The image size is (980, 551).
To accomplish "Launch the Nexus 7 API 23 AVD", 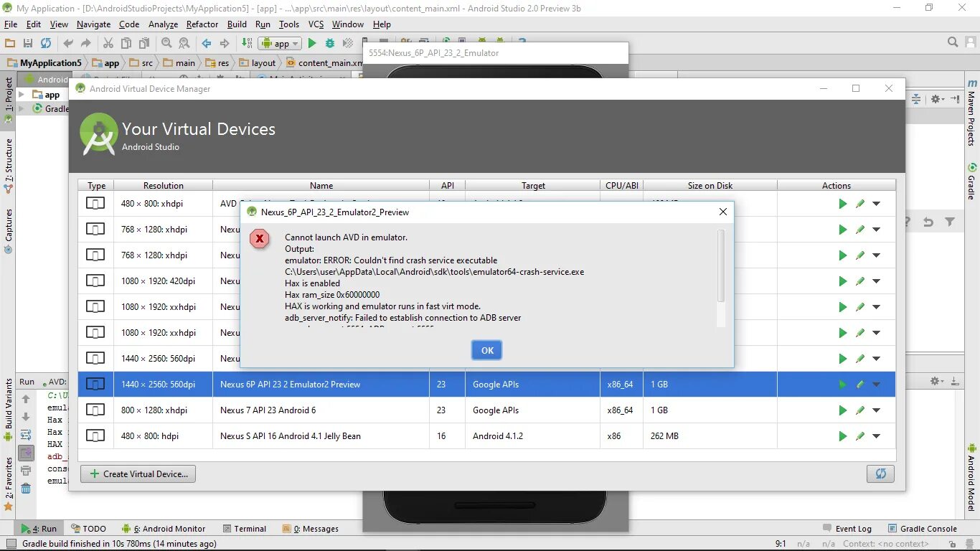I will pos(843,410).
